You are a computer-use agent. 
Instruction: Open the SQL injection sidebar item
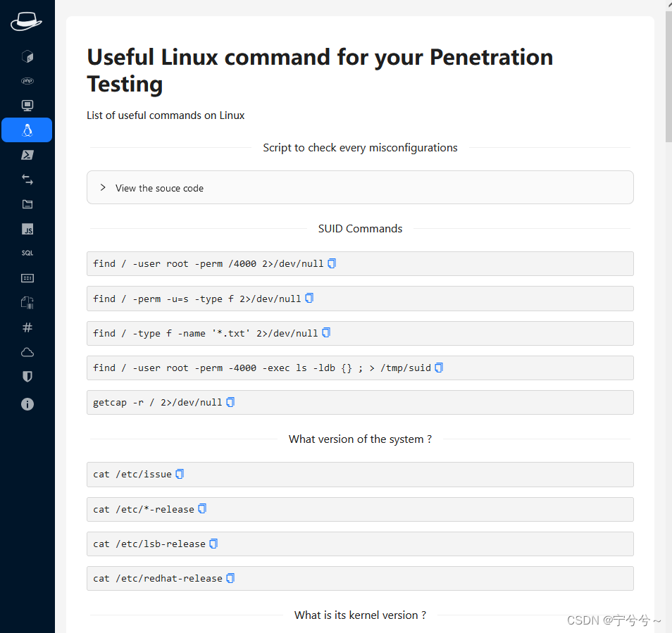(27, 253)
